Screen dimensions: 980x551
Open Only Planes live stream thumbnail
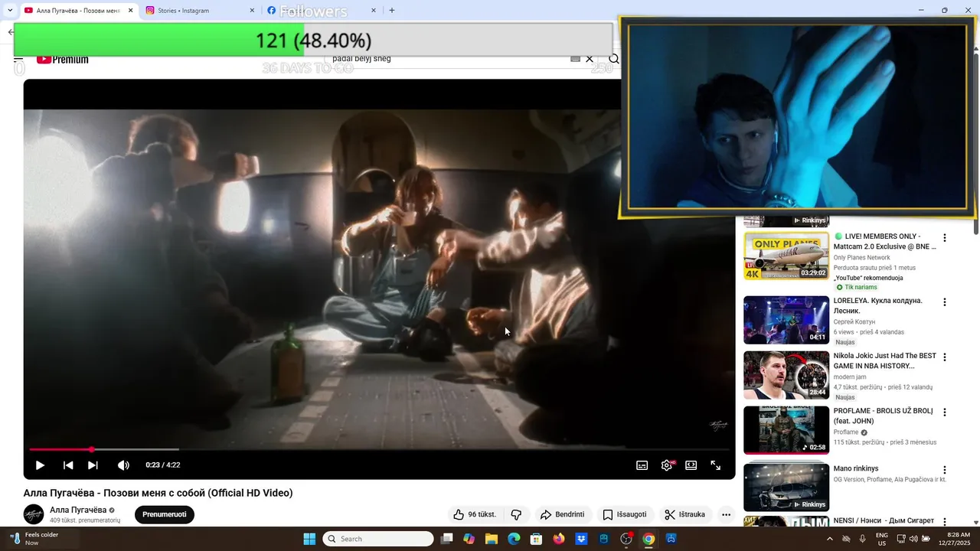[786, 256]
